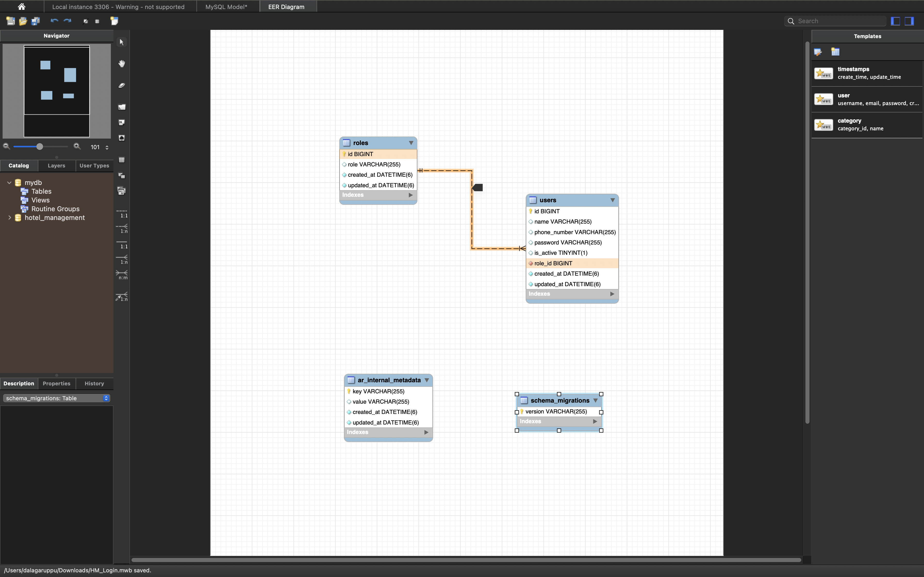The width and height of the screenshot is (924, 577).
Task: Collapse the users table triangle
Action: point(612,200)
